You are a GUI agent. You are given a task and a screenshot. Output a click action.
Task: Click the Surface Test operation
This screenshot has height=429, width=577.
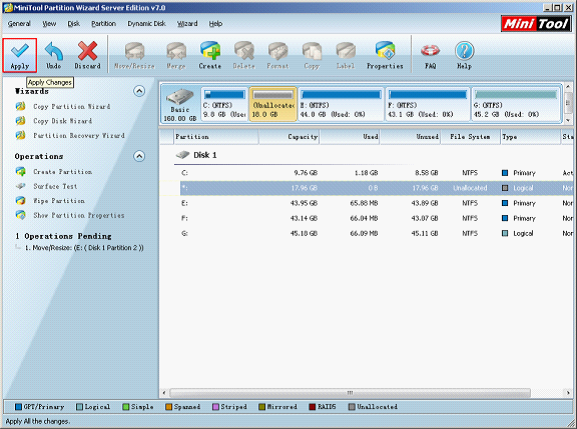pos(55,186)
